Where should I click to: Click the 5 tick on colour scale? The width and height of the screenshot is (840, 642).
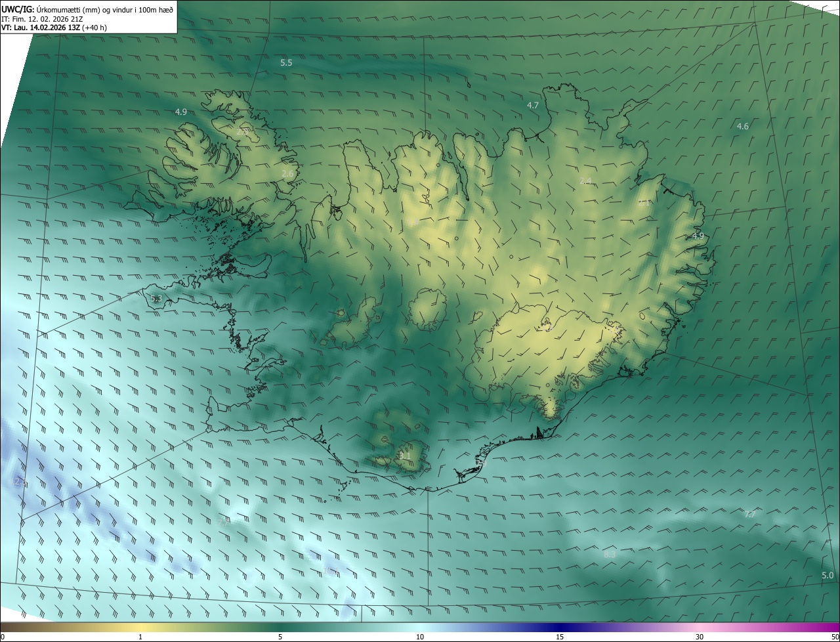[x=280, y=637]
